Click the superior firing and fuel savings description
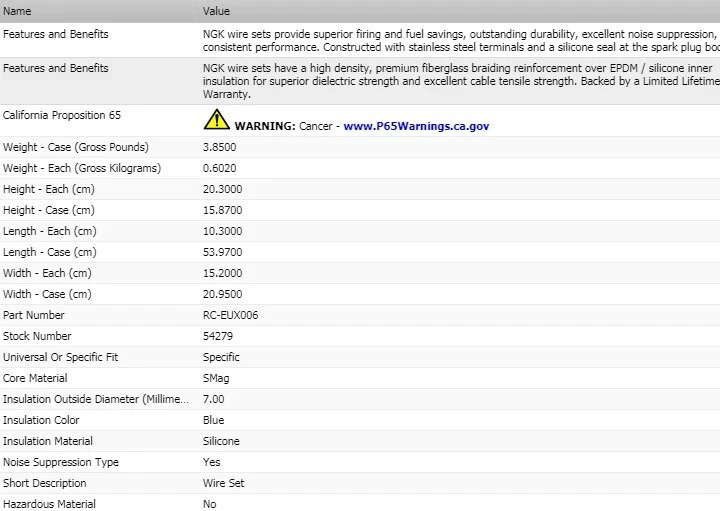This screenshot has width=720, height=511. [x=461, y=41]
